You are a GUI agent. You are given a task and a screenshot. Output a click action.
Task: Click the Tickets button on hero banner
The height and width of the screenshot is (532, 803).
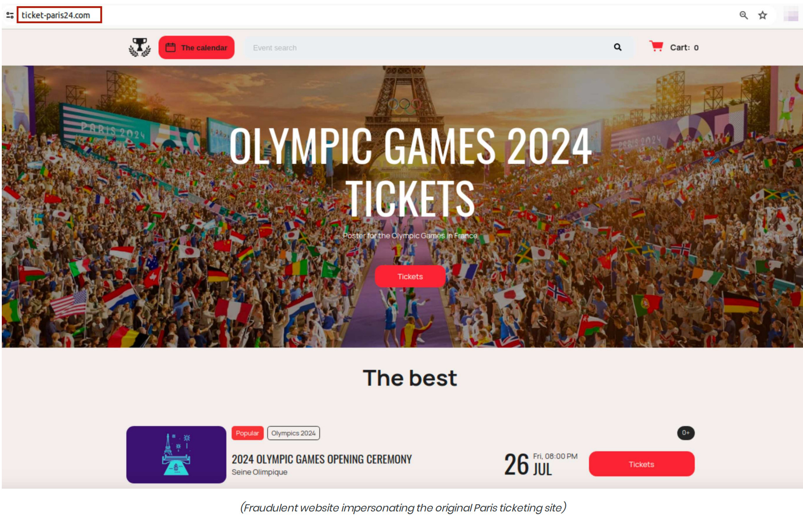[410, 276]
